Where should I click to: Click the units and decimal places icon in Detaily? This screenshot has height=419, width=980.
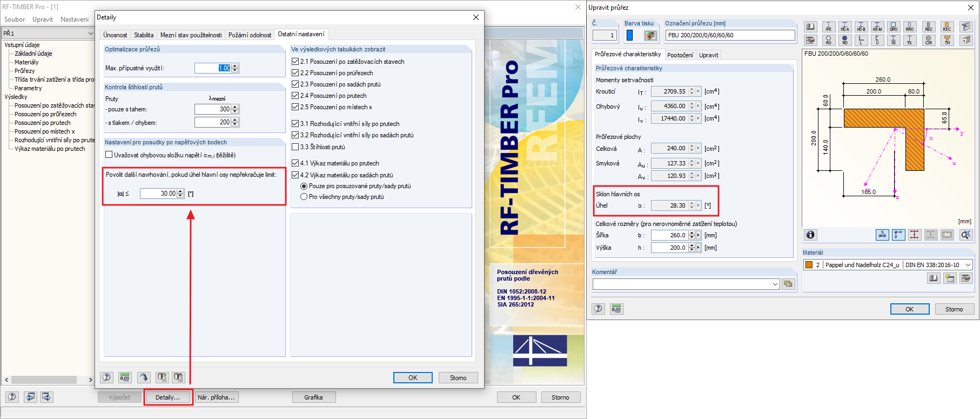[x=125, y=377]
